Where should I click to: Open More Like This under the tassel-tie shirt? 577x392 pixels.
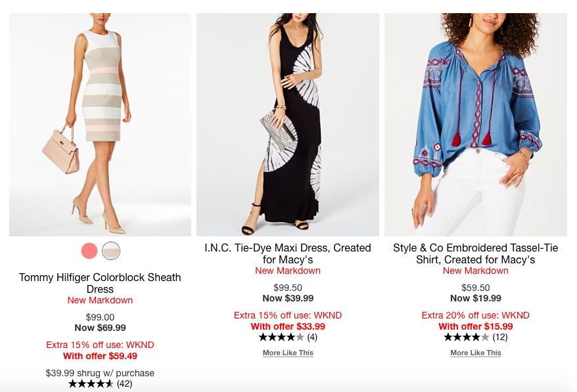tap(475, 353)
